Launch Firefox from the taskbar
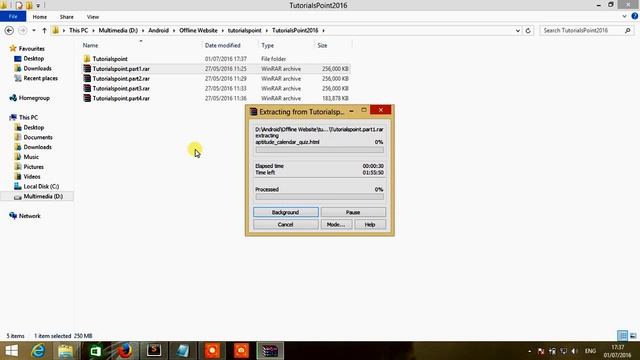 pos(124,351)
